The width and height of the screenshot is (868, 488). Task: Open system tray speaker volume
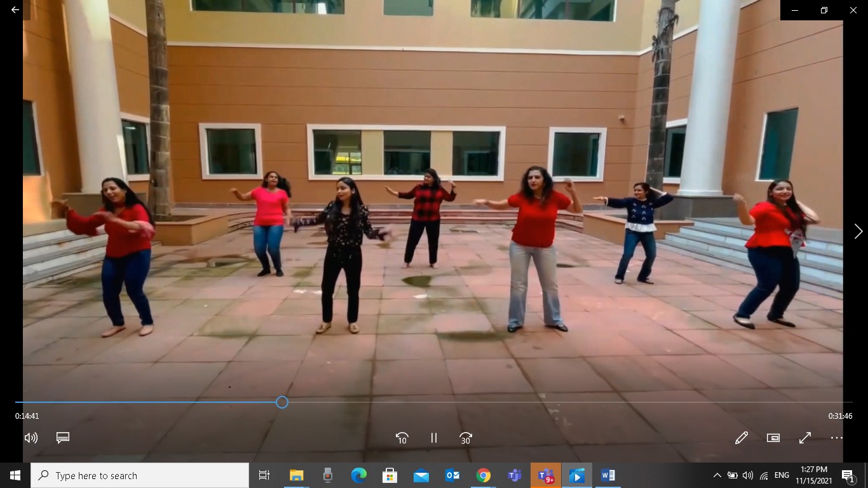(748, 475)
